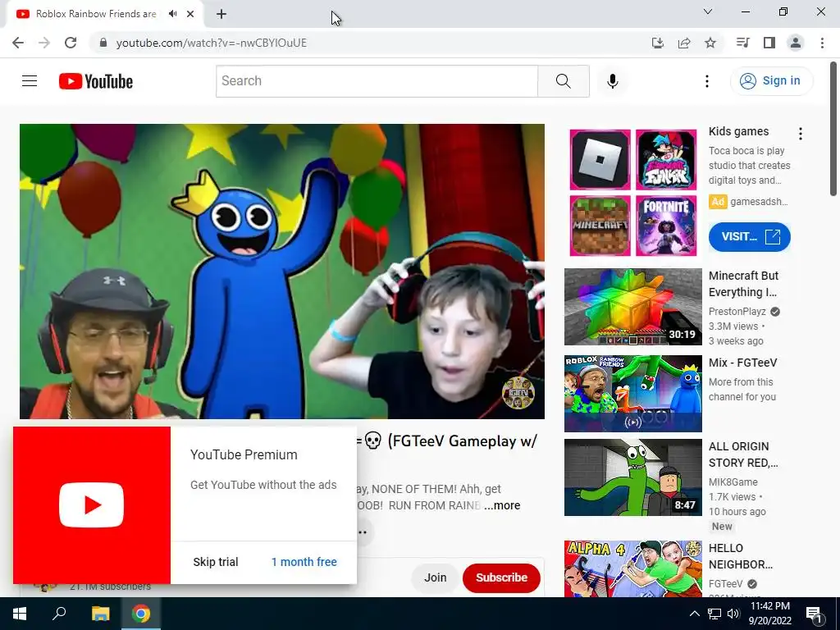This screenshot has width=840, height=630.
Task: View site info via padlock icon
Action: (103, 43)
